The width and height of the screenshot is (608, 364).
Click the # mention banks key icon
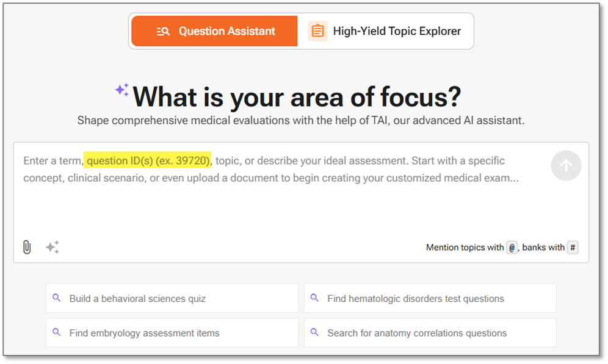tap(573, 248)
